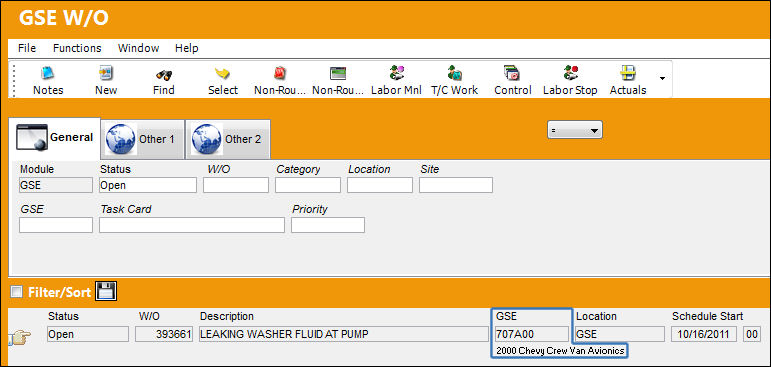Switch to the General tab
The width and height of the screenshot is (771, 367).
pos(55,138)
